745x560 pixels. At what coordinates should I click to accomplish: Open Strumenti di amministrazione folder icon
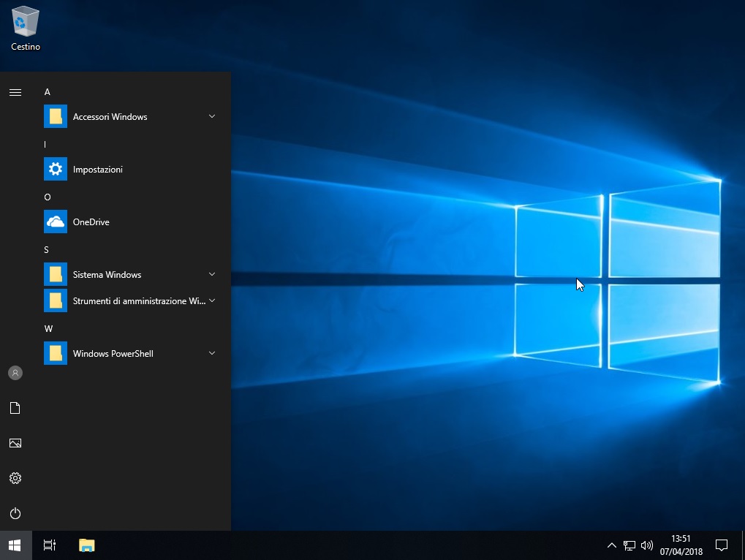coord(56,300)
